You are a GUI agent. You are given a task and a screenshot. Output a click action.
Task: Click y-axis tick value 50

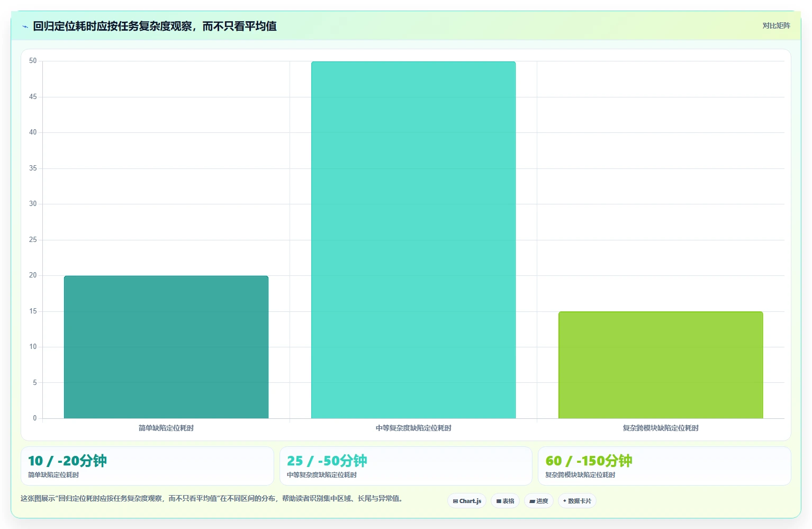coord(33,61)
